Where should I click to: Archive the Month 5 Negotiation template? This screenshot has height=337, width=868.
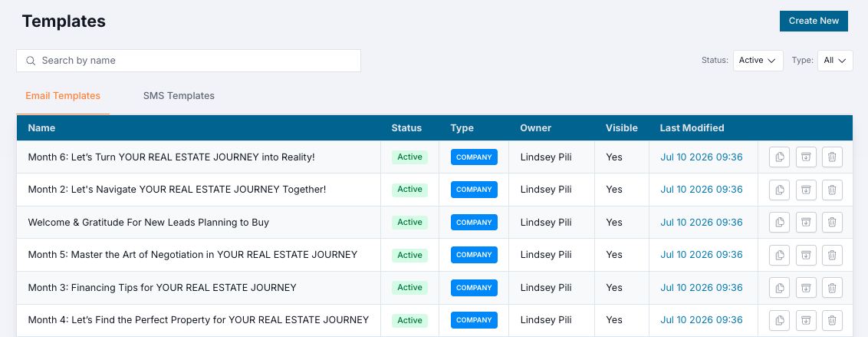(x=806, y=255)
